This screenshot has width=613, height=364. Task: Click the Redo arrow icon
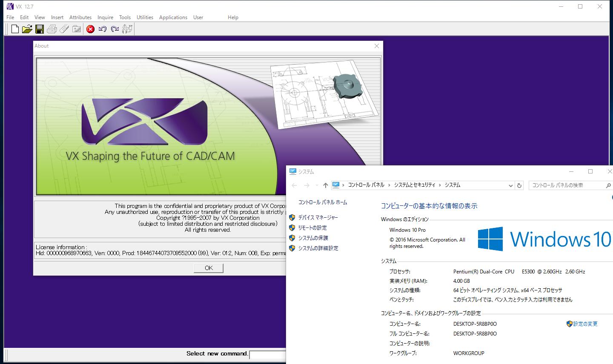pyautogui.click(x=115, y=29)
